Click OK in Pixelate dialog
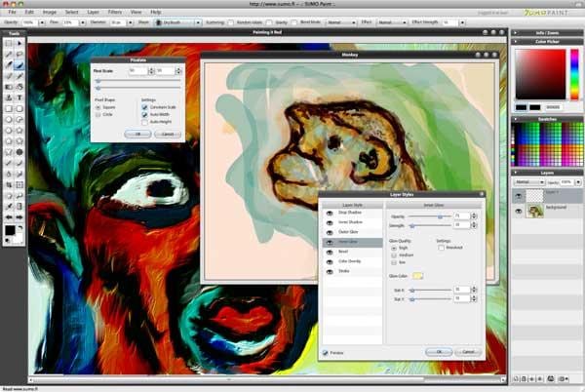 point(137,134)
